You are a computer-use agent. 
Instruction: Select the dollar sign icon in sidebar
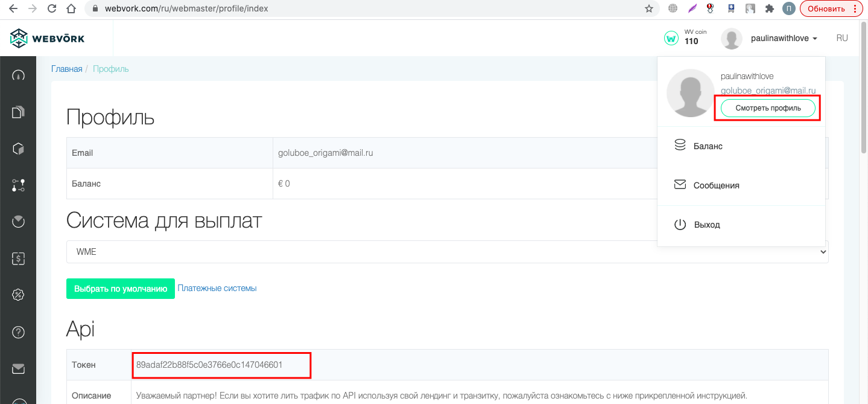(x=18, y=258)
